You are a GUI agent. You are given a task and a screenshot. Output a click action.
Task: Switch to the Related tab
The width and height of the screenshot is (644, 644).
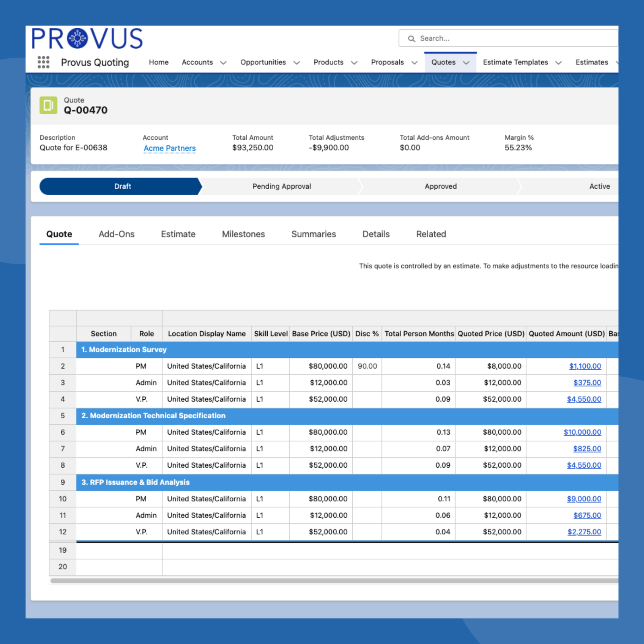pos(431,234)
